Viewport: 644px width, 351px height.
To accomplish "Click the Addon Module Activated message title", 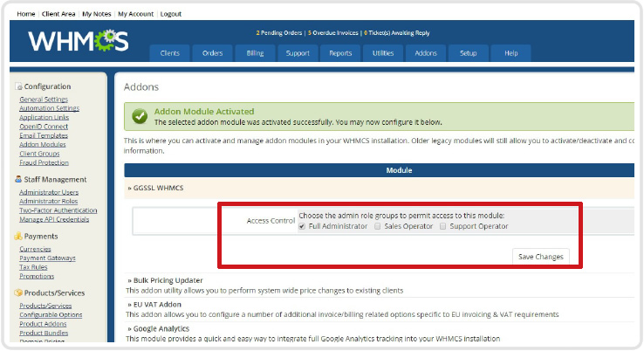I will point(204,112).
